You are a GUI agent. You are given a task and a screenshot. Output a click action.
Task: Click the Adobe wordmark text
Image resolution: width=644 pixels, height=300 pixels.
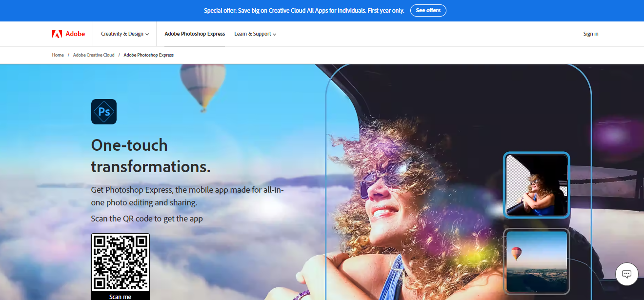point(75,34)
